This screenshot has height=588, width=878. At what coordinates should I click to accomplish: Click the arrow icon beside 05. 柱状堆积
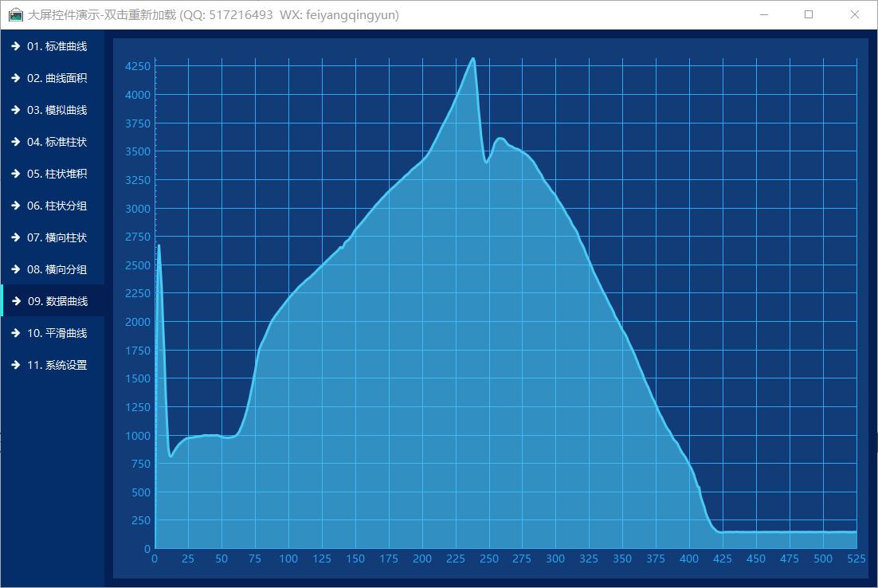tap(15, 174)
